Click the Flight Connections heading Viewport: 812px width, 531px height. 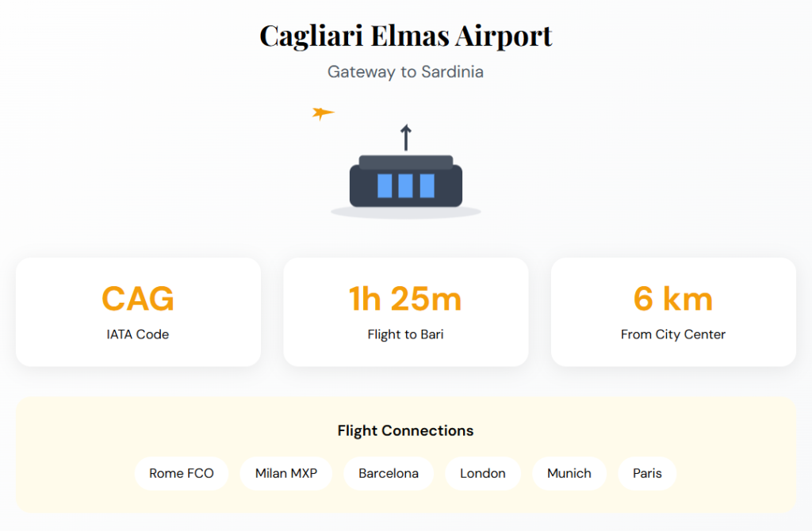(x=406, y=431)
